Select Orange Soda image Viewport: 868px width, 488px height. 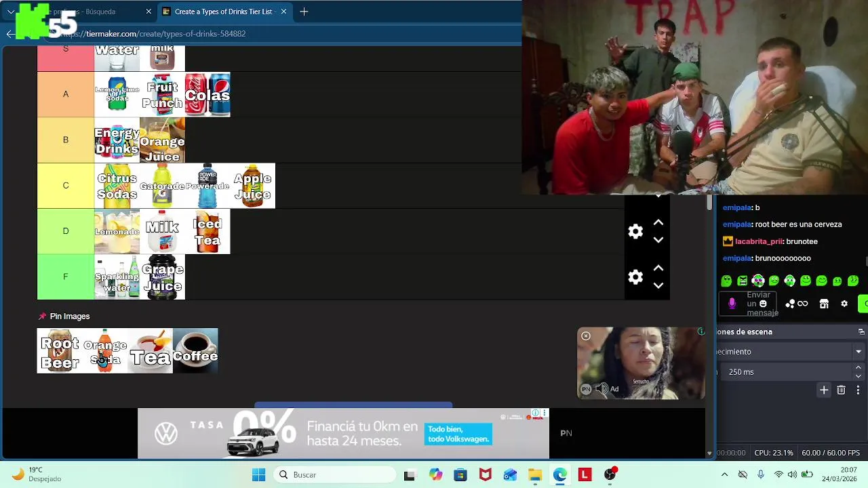tap(105, 351)
